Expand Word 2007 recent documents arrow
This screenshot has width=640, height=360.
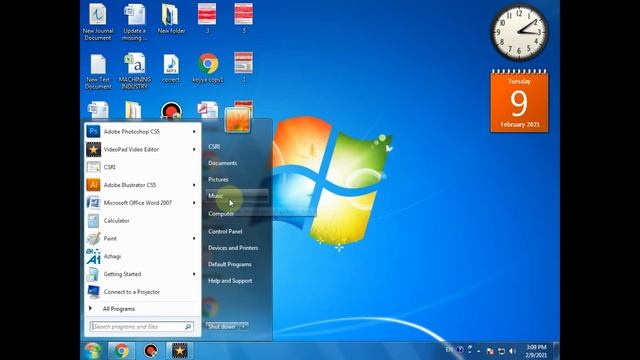coord(194,203)
